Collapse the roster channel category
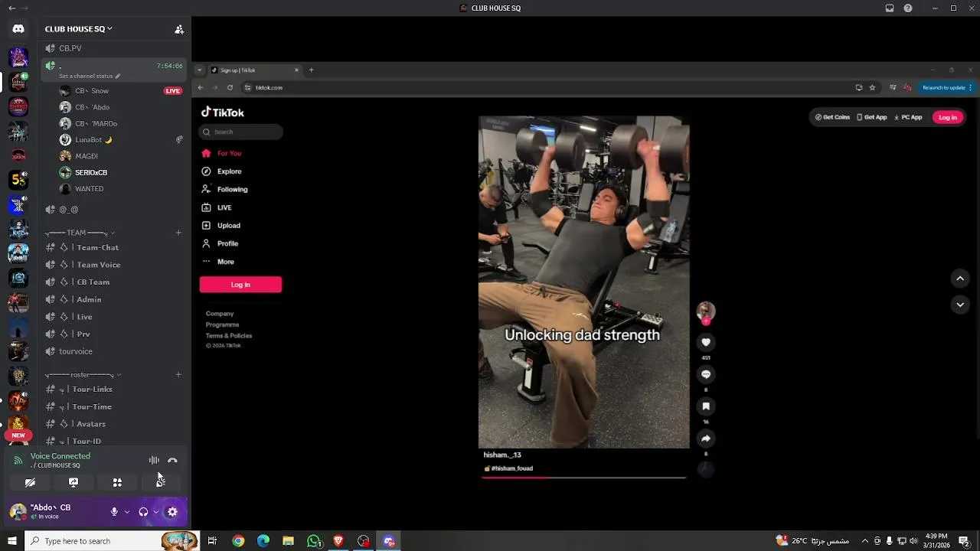The image size is (980, 551). pos(83,375)
